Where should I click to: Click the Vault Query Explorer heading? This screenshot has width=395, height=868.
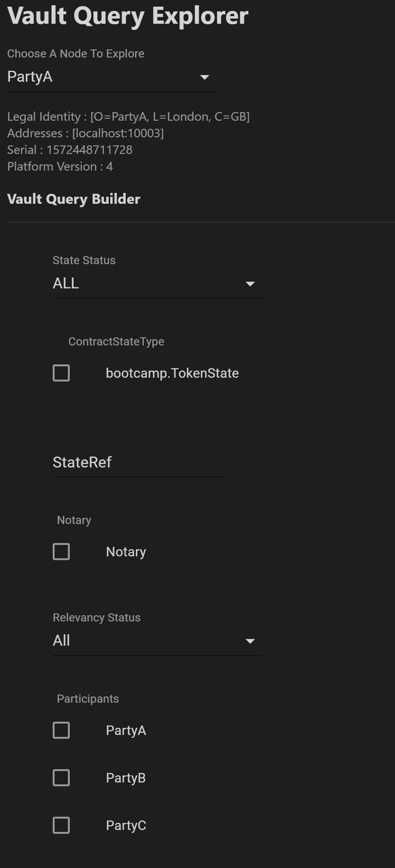click(128, 16)
